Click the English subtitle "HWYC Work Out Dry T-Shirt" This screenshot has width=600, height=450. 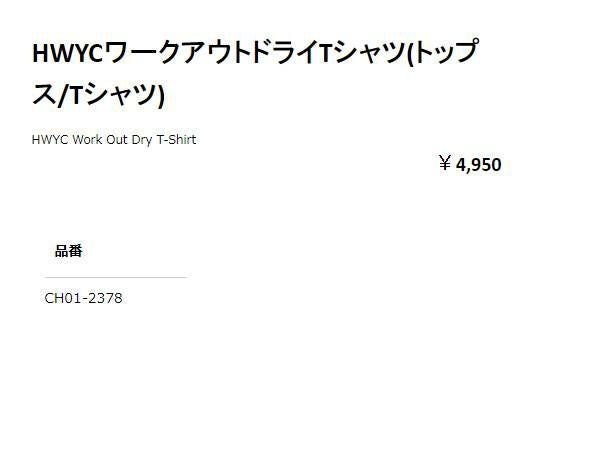pyautogui.click(x=114, y=140)
